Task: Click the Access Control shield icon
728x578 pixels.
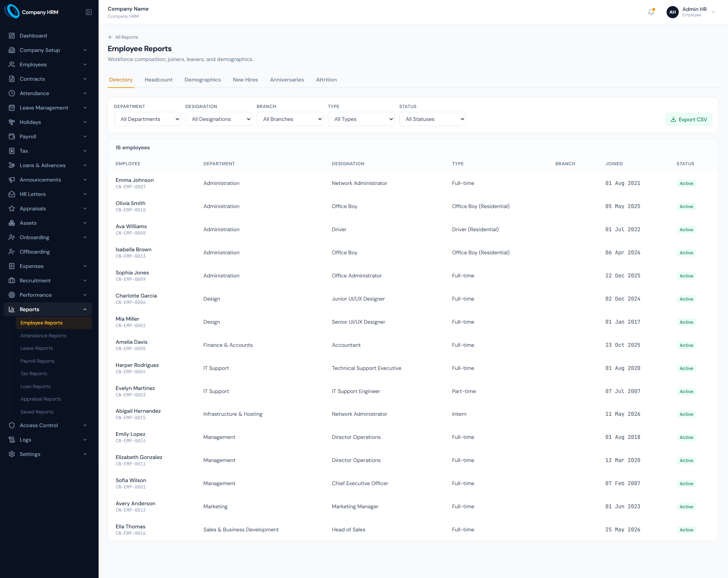Action: pyautogui.click(x=12, y=425)
